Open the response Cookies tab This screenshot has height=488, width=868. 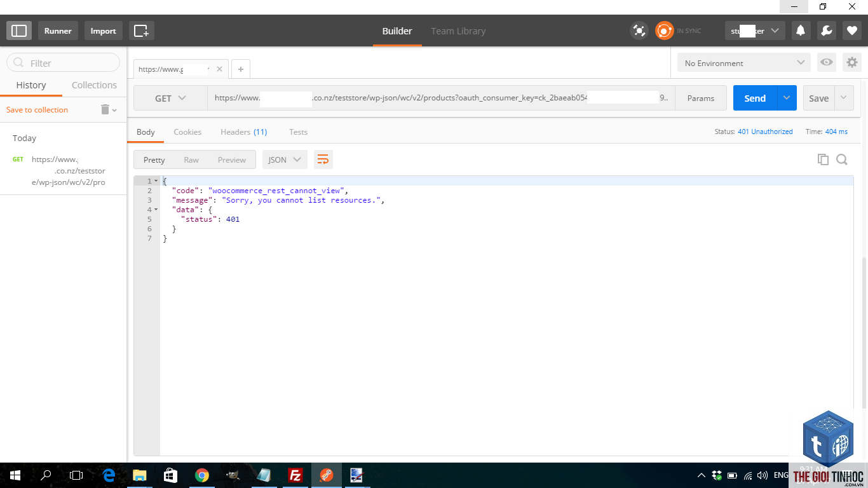[x=187, y=132]
